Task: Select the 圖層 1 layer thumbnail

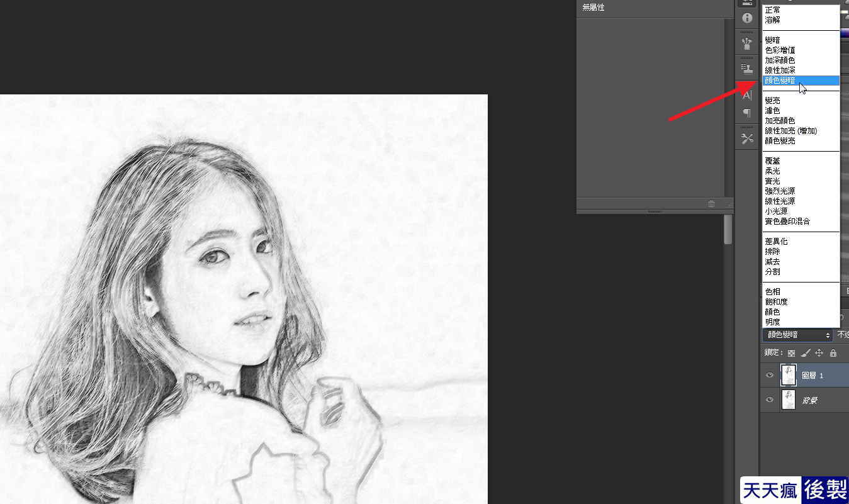Action: pyautogui.click(x=788, y=375)
